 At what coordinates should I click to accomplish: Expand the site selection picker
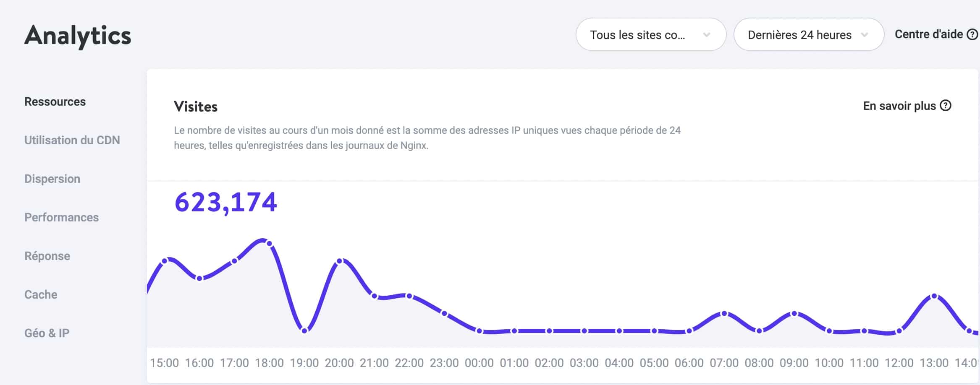pos(651,35)
